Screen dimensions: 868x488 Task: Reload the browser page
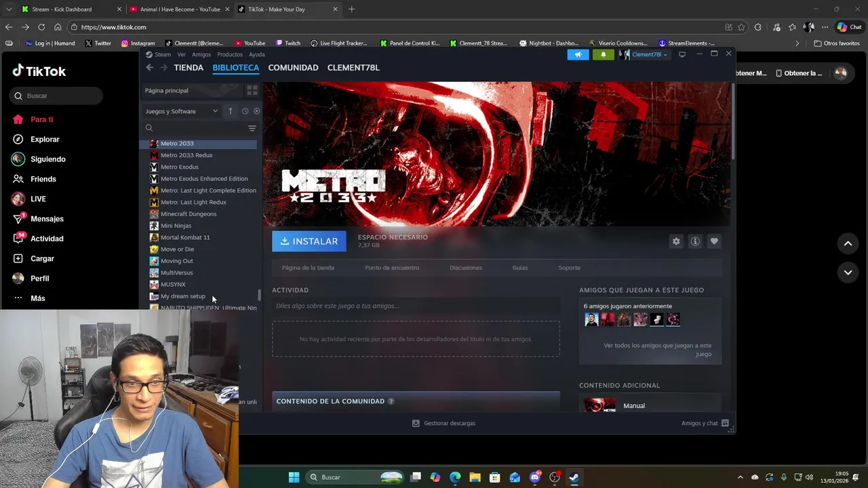point(41,27)
